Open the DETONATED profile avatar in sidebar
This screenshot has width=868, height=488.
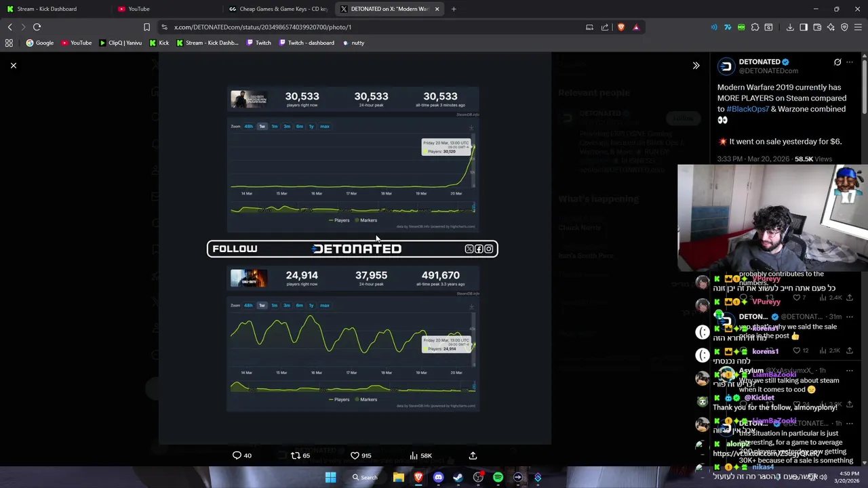click(726, 66)
